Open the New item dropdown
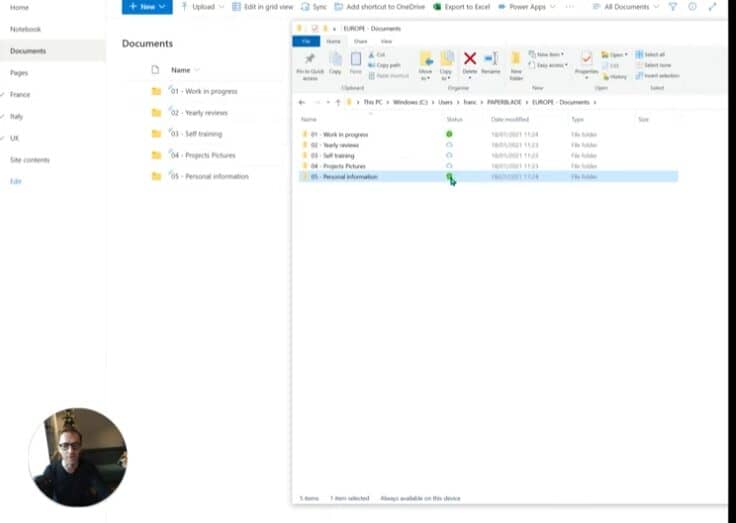 coord(547,54)
